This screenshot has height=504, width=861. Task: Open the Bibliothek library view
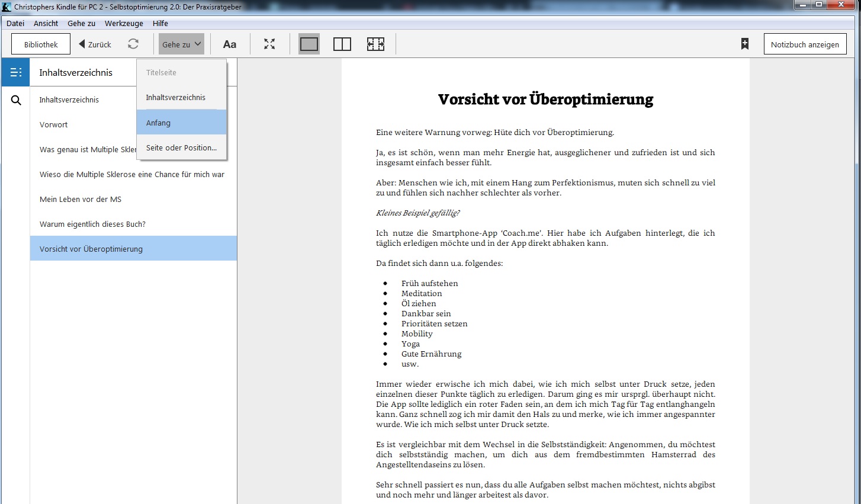[41, 44]
